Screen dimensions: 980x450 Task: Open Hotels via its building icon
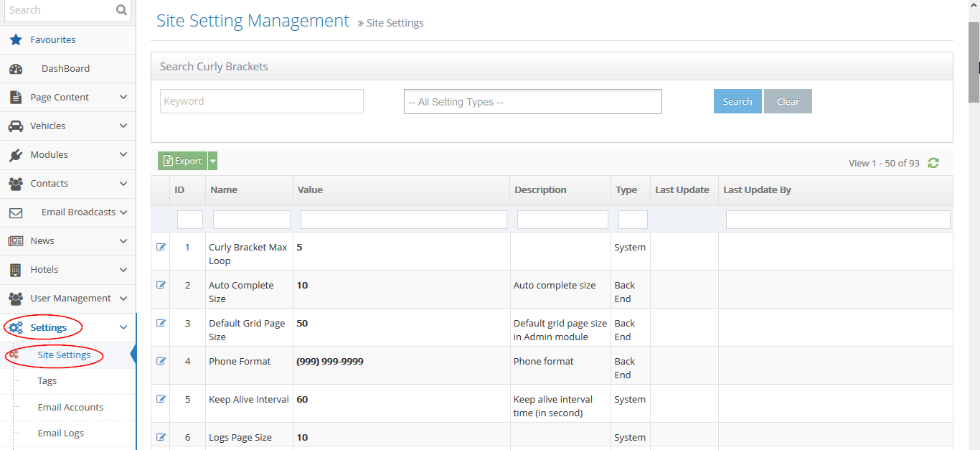tap(15, 269)
